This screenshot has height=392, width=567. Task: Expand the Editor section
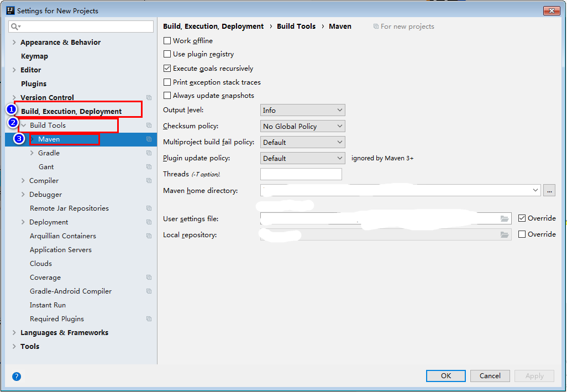click(x=14, y=70)
